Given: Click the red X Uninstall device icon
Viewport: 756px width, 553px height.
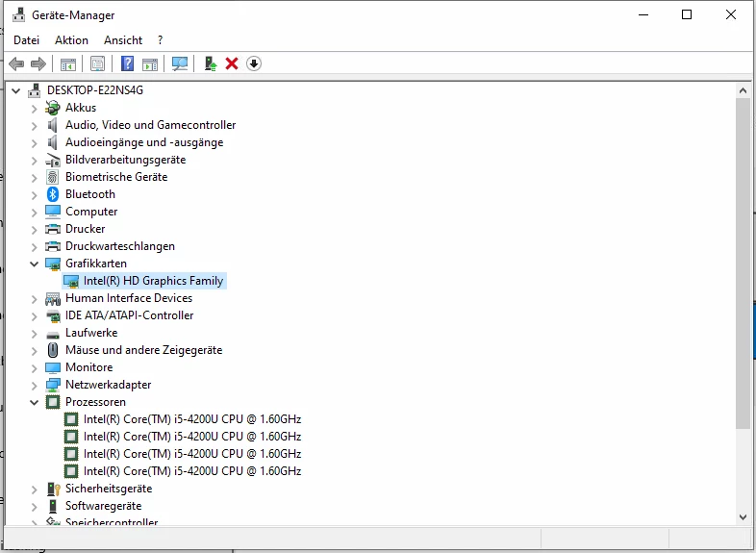Looking at the screenshot, I should coord(232,63).
